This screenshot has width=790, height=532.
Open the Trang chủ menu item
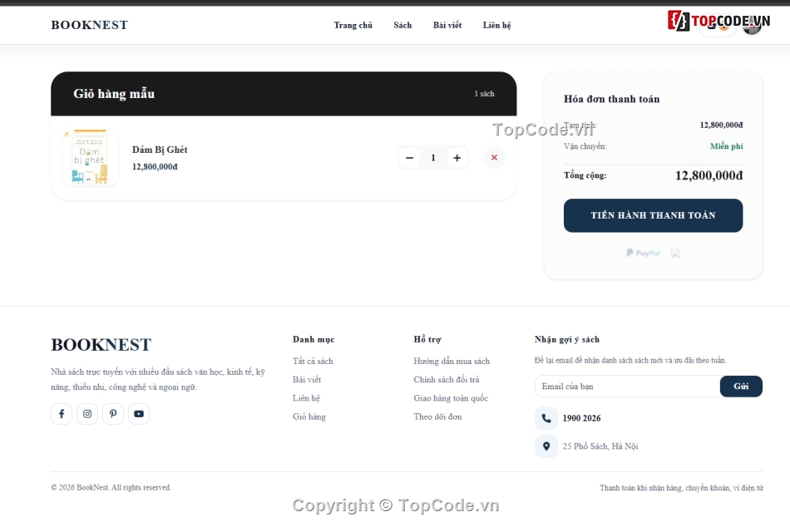tap(353, 25)
